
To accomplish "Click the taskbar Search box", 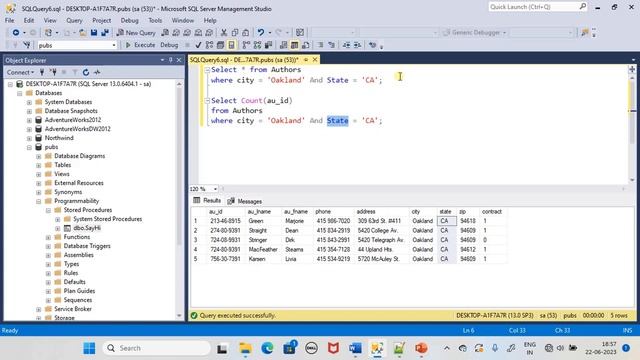I will coord(156,348).
